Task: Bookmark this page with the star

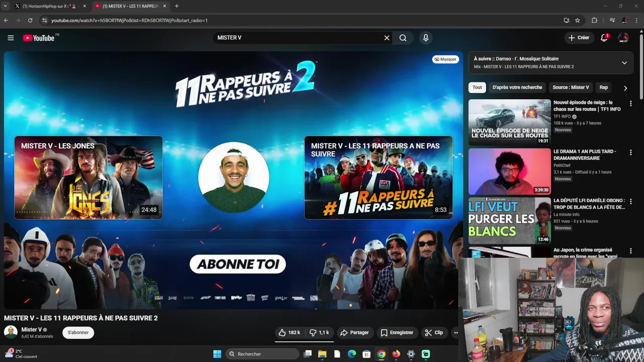Action: tap(578, 20)
